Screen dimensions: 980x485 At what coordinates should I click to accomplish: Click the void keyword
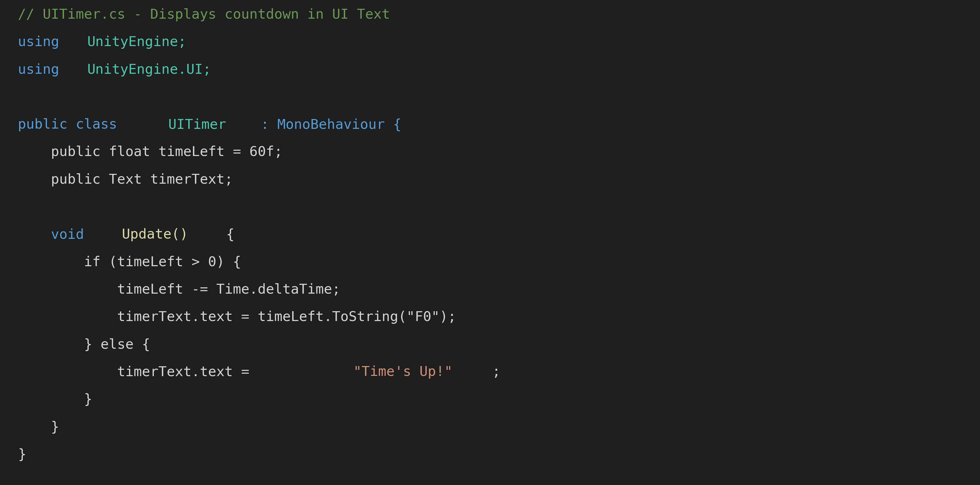pyautogui.click(x=67, y=234)
